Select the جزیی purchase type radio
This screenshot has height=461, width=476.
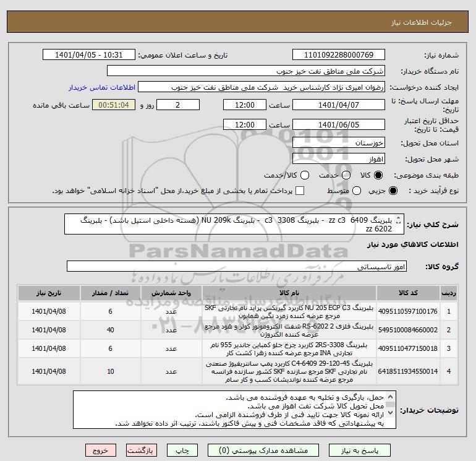coord(393,191)
